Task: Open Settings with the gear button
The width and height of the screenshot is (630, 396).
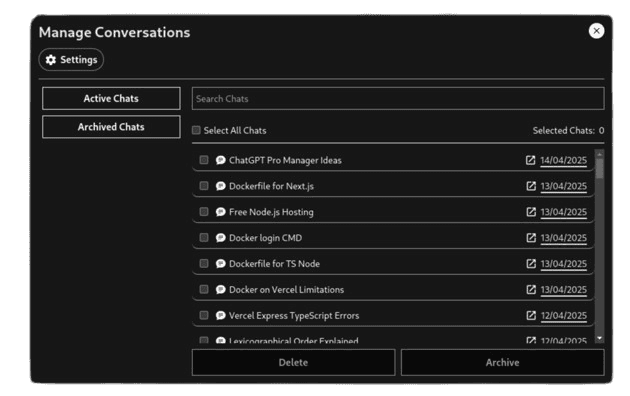Action: click(x=71, y=60)
